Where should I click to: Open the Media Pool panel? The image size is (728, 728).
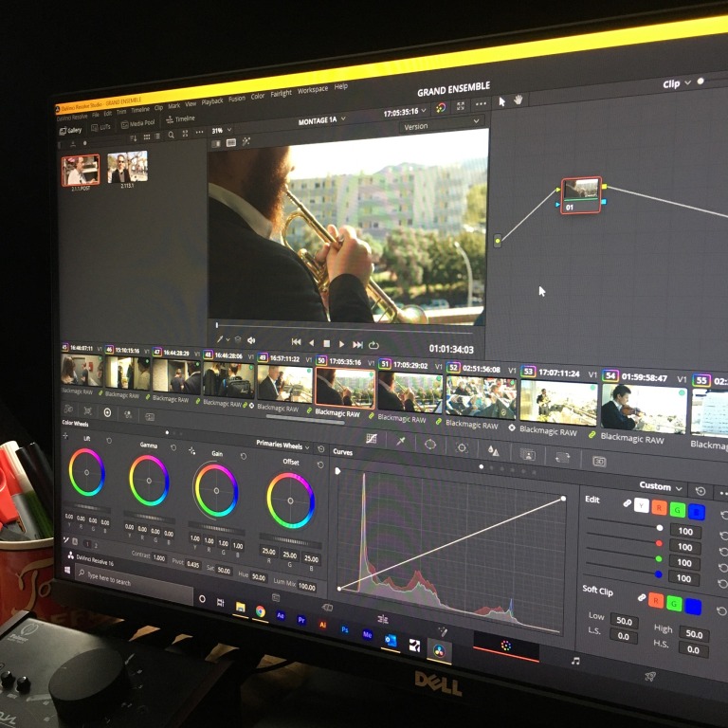pos(137,123)
